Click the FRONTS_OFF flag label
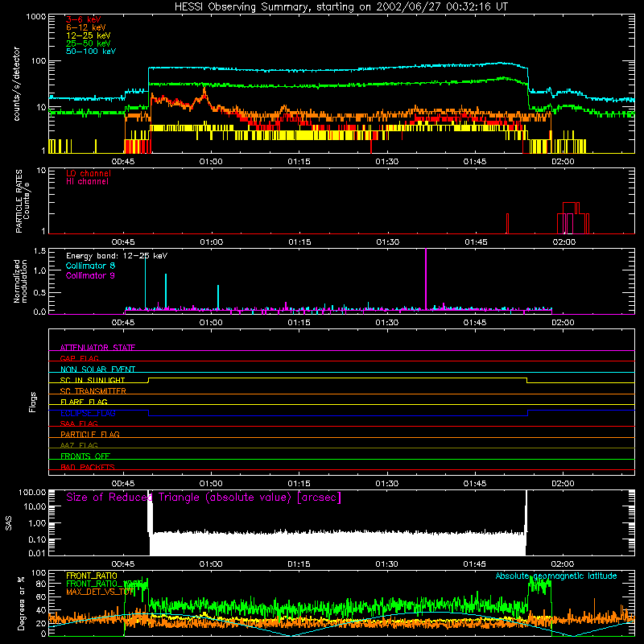Image resolution: width=644 pixels, height=644 pixels. point(85,456)
